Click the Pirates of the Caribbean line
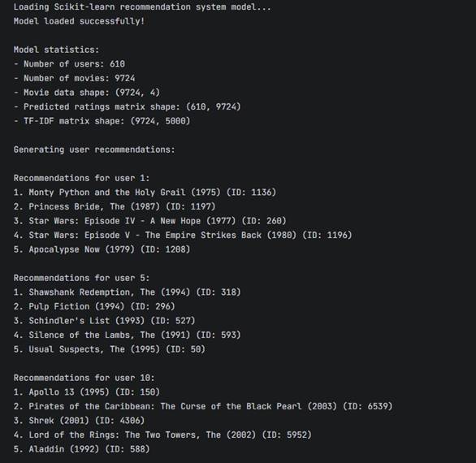Image resolution: width=476 pixels, height=463 pixels. [203, 406]
